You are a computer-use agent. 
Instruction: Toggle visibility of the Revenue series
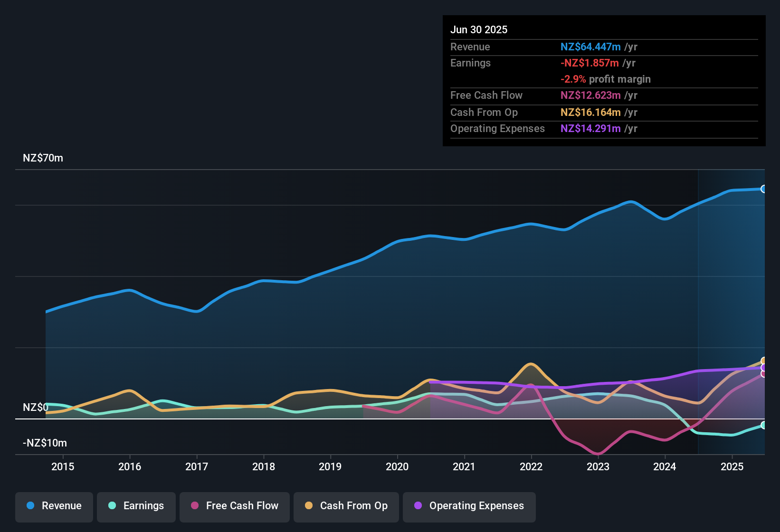point(54,506)
